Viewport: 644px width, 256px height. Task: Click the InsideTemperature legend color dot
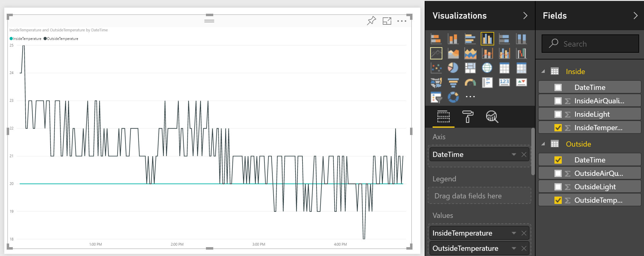click(x=11, y=39)
